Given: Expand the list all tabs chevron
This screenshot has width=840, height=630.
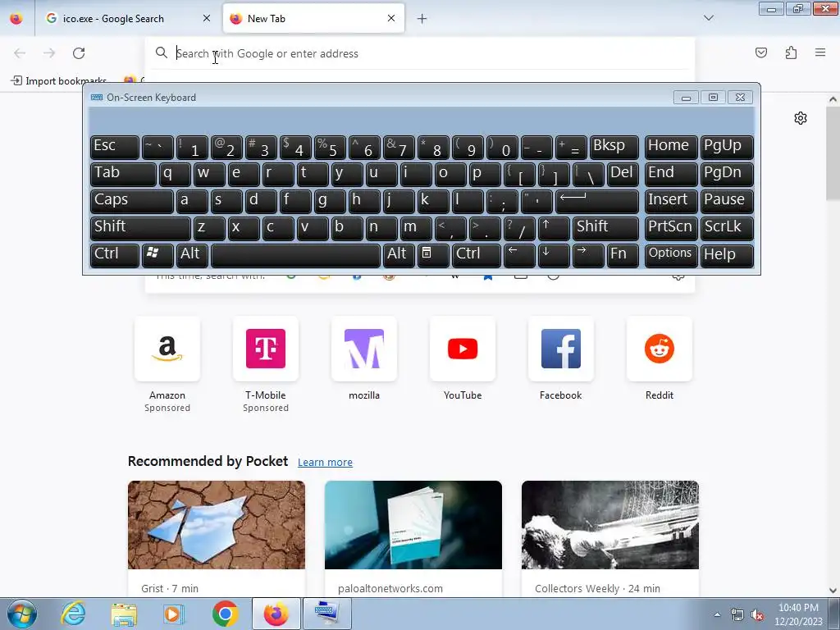Looking at the screenshot, I should point(708,18).
